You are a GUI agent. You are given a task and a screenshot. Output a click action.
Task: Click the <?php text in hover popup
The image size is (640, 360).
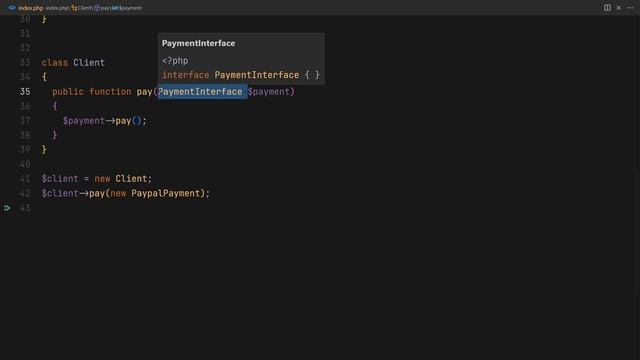point(175,61)
